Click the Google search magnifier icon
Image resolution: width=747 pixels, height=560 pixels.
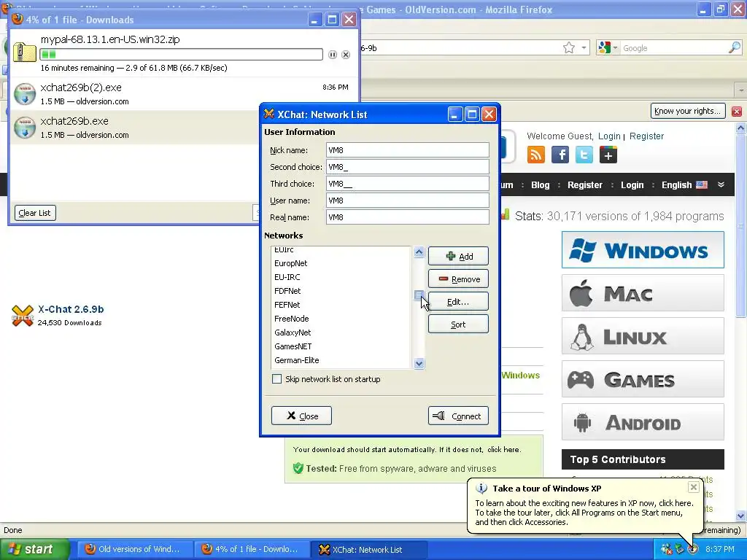coord(734,47)
